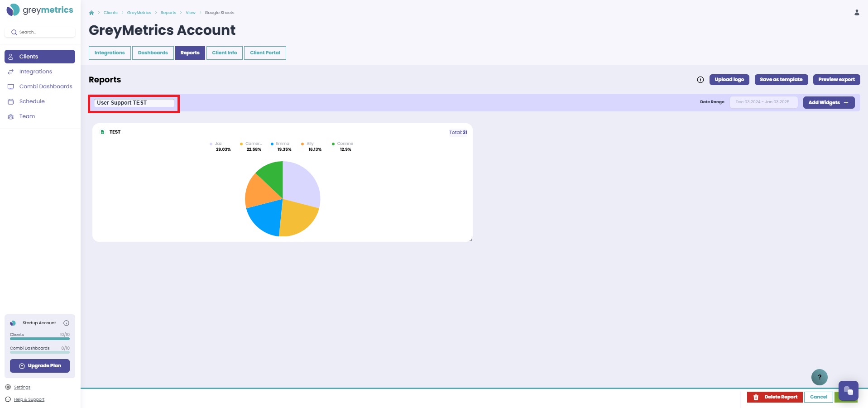868x408 pixels.
Task: Follow the Reports breadcrumb link
Action: tap(168, 13)
